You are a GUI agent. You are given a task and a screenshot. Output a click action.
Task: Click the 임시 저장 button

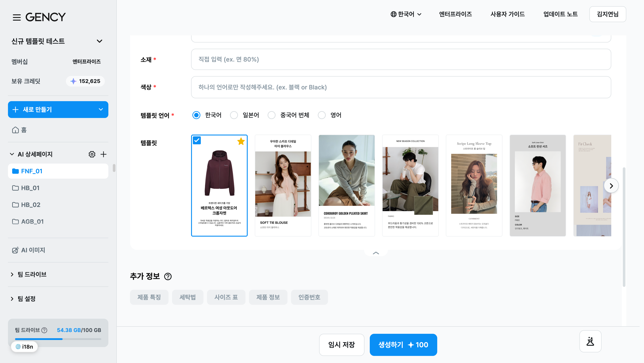pyautogui.click(x=341, y=345)
